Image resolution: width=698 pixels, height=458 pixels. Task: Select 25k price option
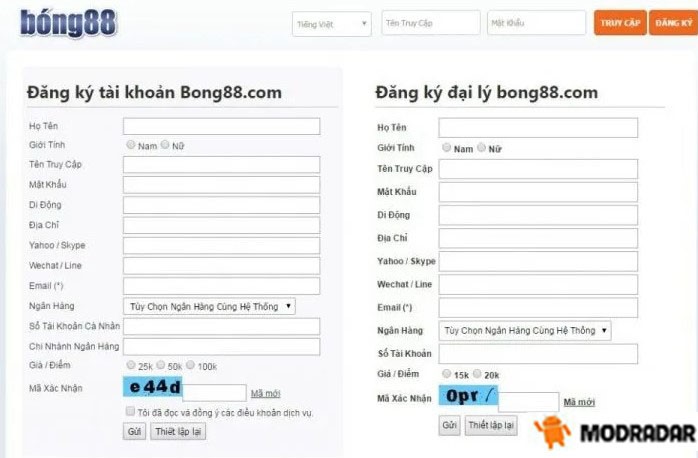[x=130, y=365]
